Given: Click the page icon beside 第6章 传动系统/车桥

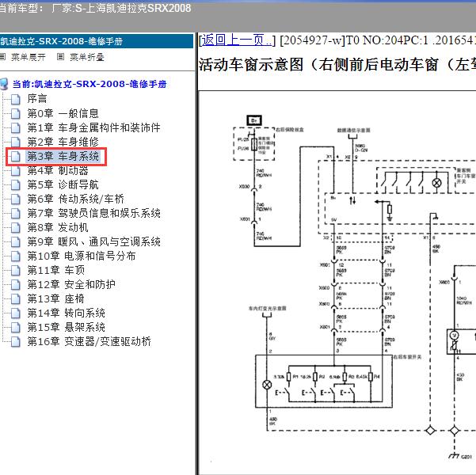Looking at the screenshot, I should pos(16,199).
